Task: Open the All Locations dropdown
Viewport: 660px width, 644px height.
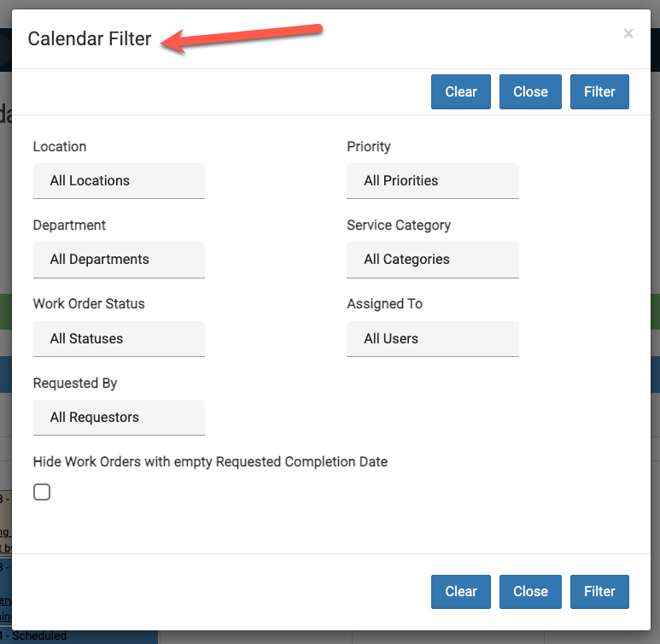Action: click(119, 181)
